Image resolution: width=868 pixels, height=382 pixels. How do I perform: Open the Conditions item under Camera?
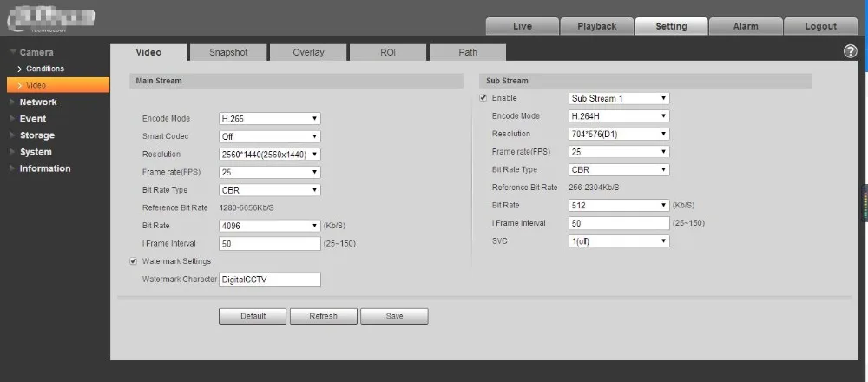pyautogui.click(x=45, y=69)
